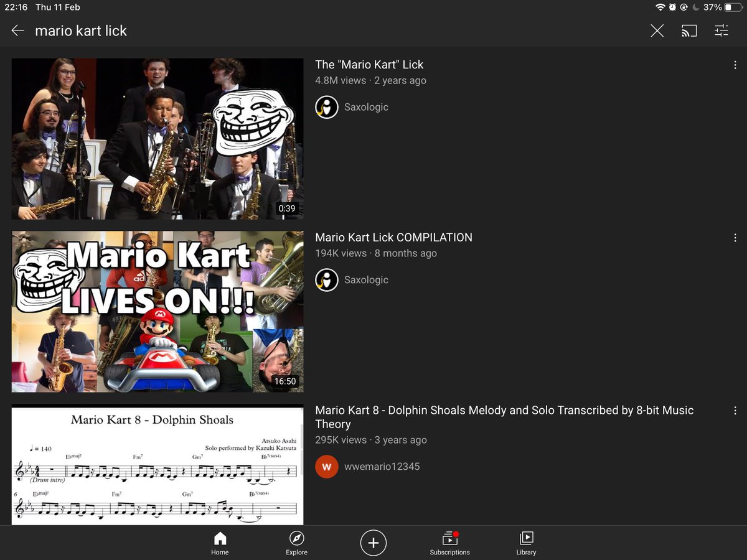Open options menu for The "Mario Kart" Lick

[x=735, y=65]
